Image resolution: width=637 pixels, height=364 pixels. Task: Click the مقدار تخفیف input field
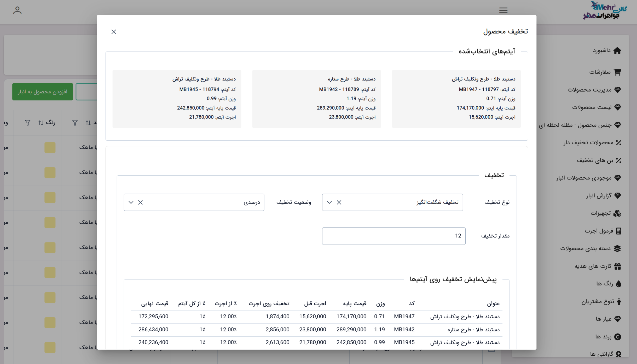(x=393, y=236)
